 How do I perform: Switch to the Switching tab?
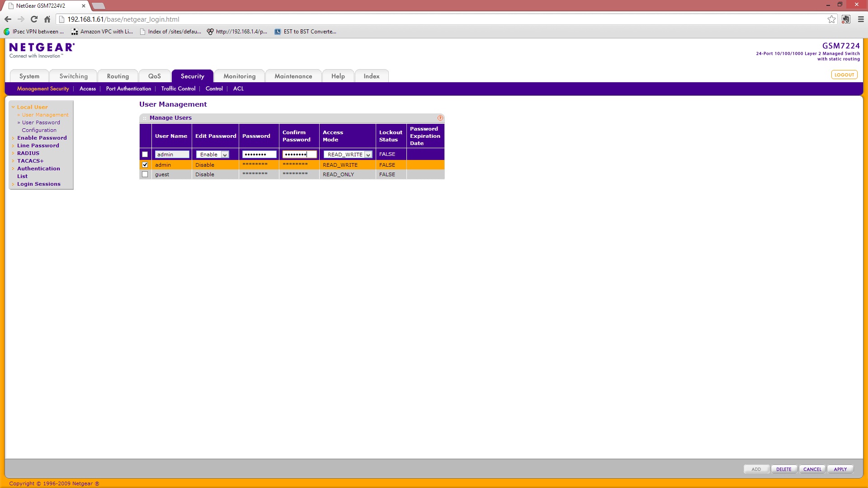click(x=73, y=76)
